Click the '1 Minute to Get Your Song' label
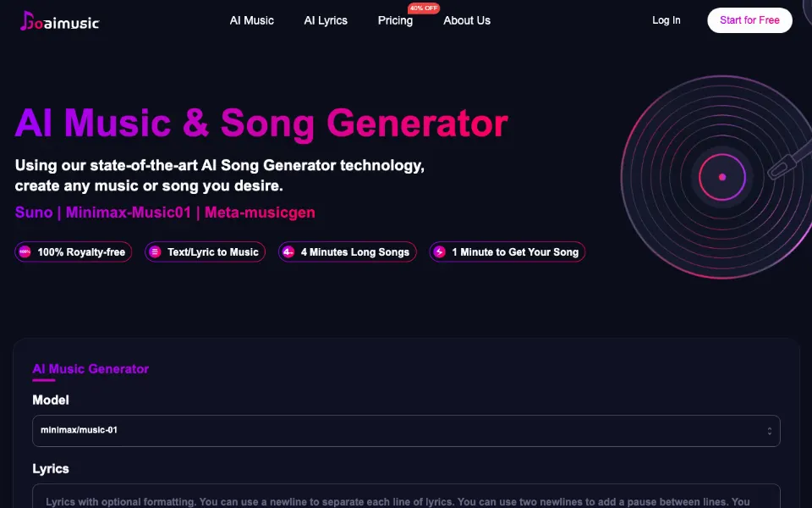 pos(515,252)
